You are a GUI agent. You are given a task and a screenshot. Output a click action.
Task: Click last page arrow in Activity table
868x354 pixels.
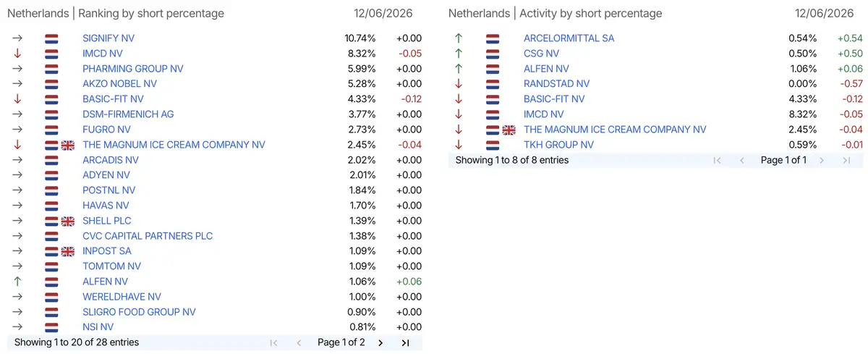[846, 161]
